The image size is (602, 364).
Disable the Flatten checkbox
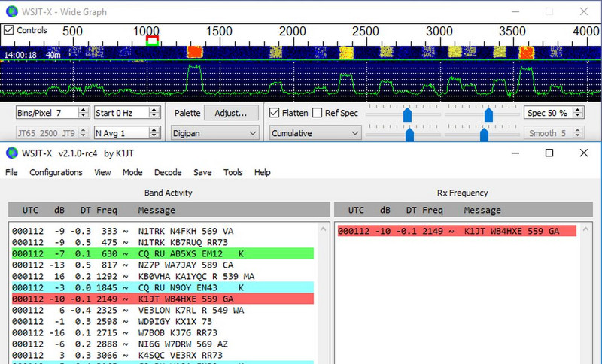274,113
